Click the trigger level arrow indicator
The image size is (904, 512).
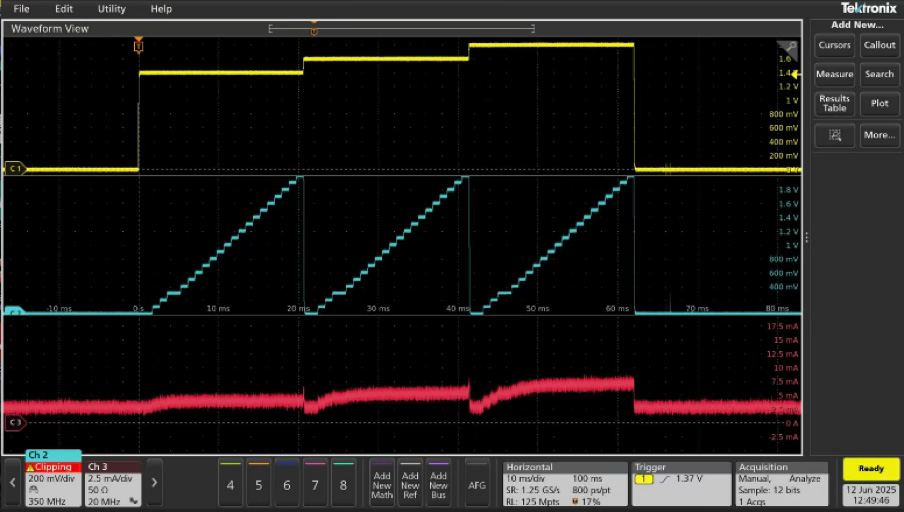pyautogui.click(x=795, y=74)
